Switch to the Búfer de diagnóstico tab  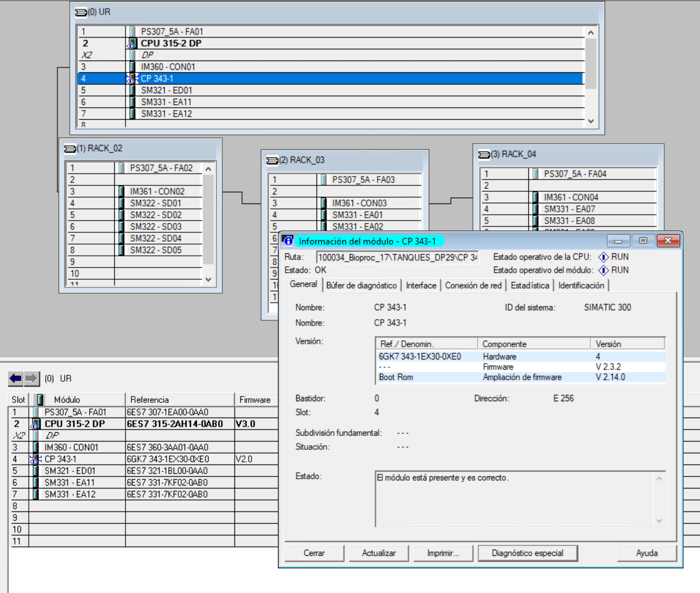click(x=361, y=286)
